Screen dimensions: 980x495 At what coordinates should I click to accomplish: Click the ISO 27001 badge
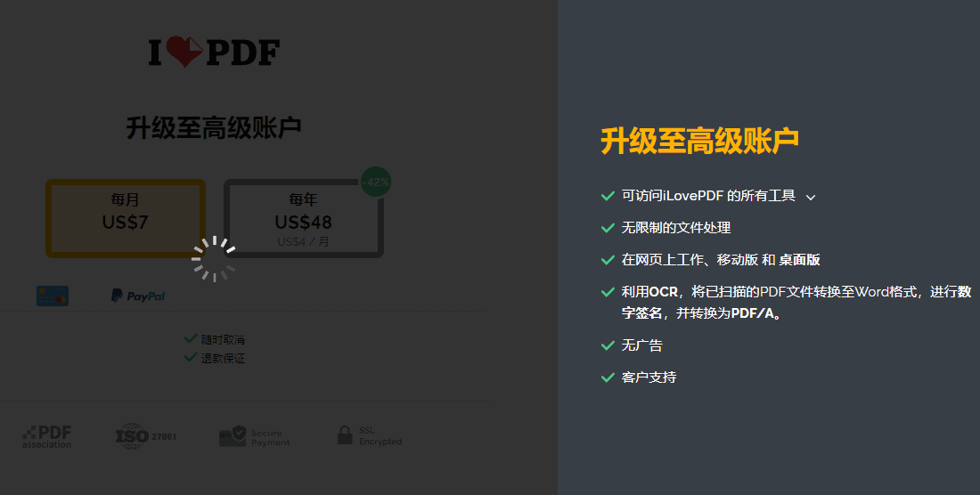[x=145, y=436]
